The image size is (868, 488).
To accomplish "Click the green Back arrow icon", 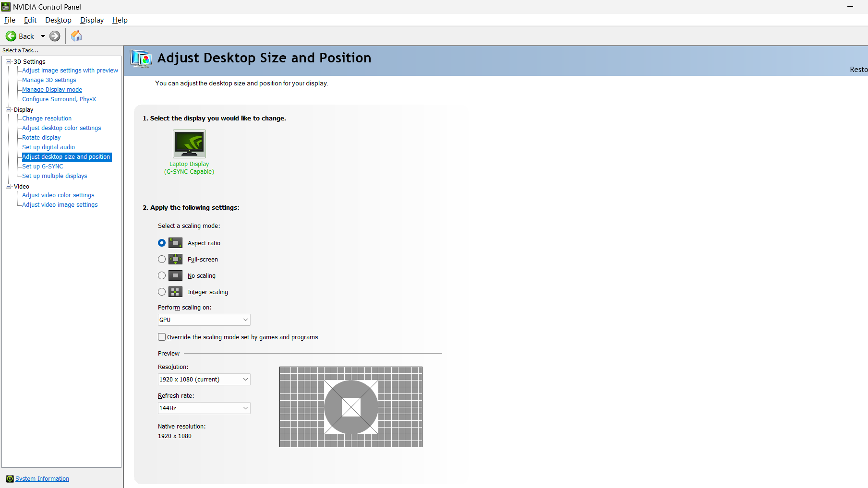I will [x=11, y=36].
